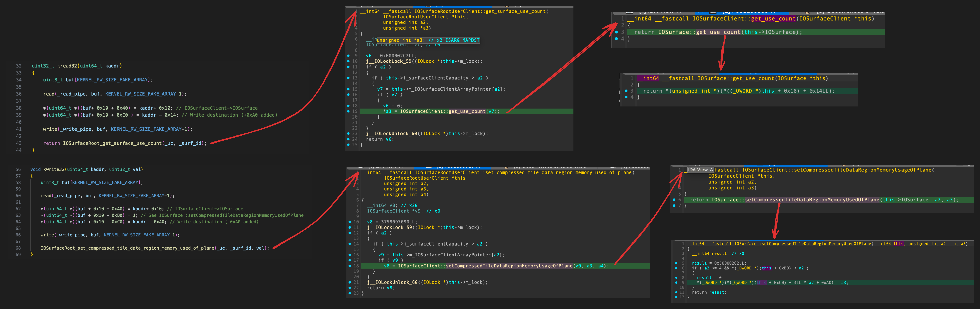Screen dimensions: 980x309
Task: Toggle breakpoint dot beside 'j__IOLockUnlock_60' returning v6
Action: (348, 134)
